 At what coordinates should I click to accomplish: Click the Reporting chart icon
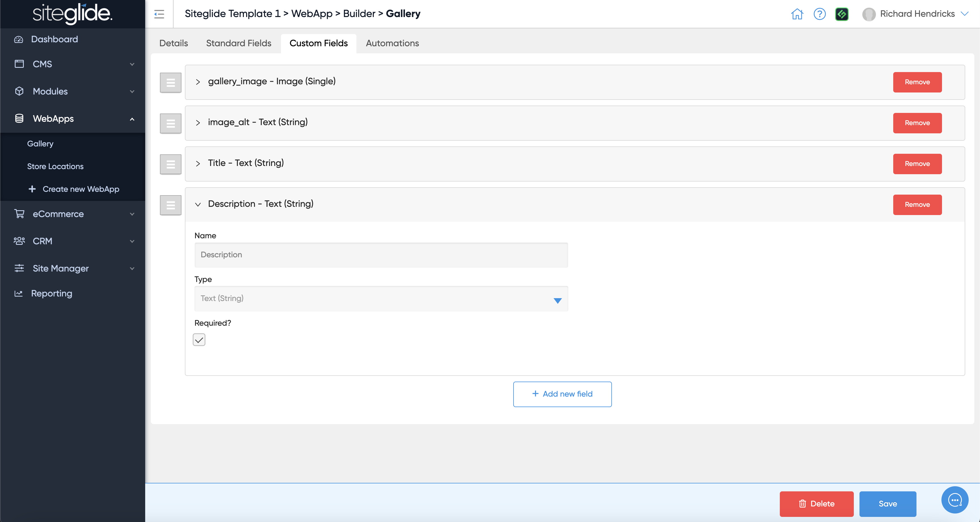(19, 294)
